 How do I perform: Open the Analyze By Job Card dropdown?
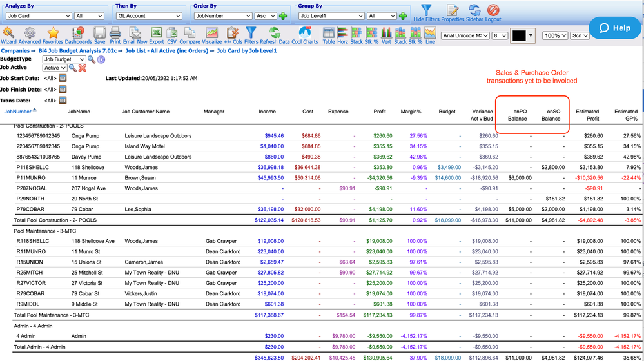click(x=38, y=15)
